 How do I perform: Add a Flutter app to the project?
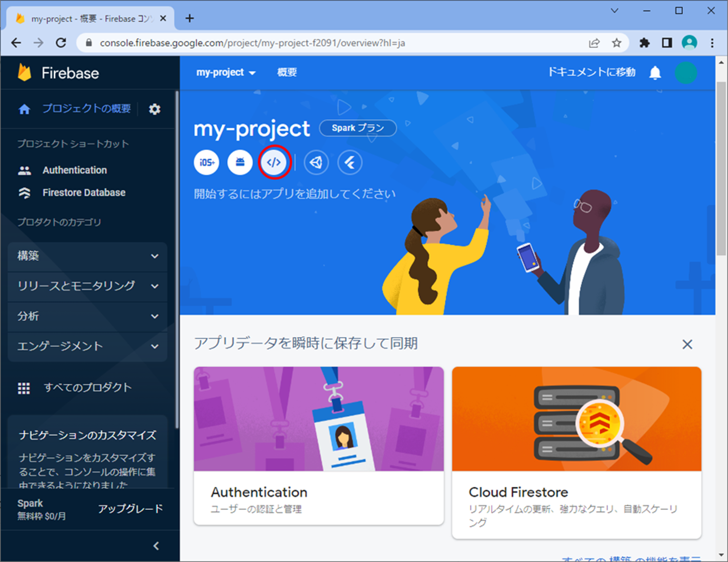[350, 163]
